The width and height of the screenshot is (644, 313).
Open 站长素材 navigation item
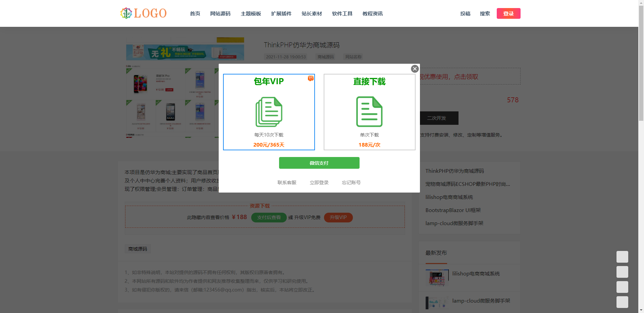pos(312,13)
